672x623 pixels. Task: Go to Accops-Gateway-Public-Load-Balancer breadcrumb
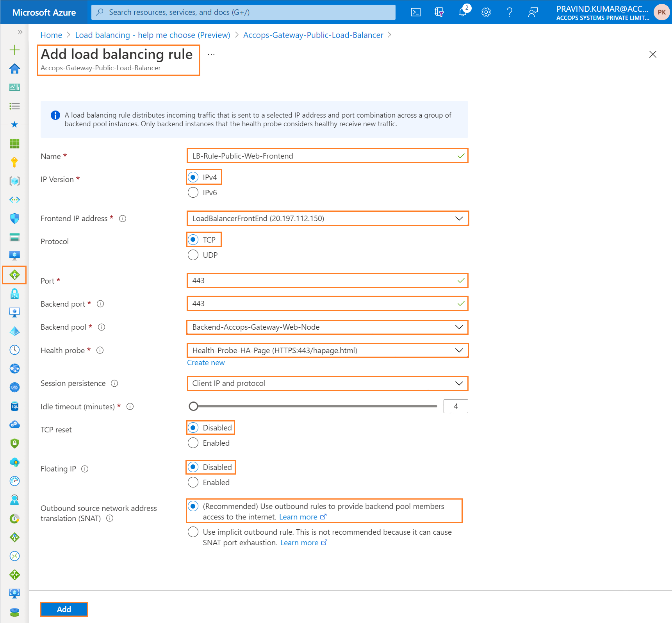pyautogui.click(x=313, y=35)
